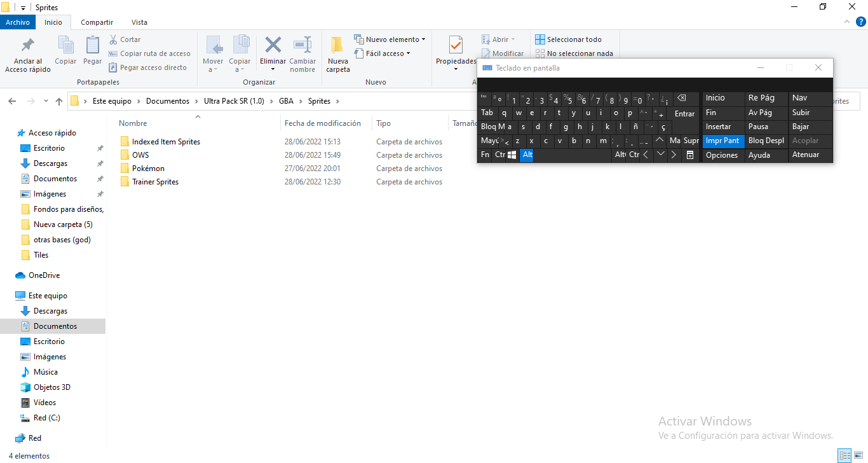The height and width of the screenshot is (463, 868).
Task: Click the Eliminar X icon
Action: point(273,45)
